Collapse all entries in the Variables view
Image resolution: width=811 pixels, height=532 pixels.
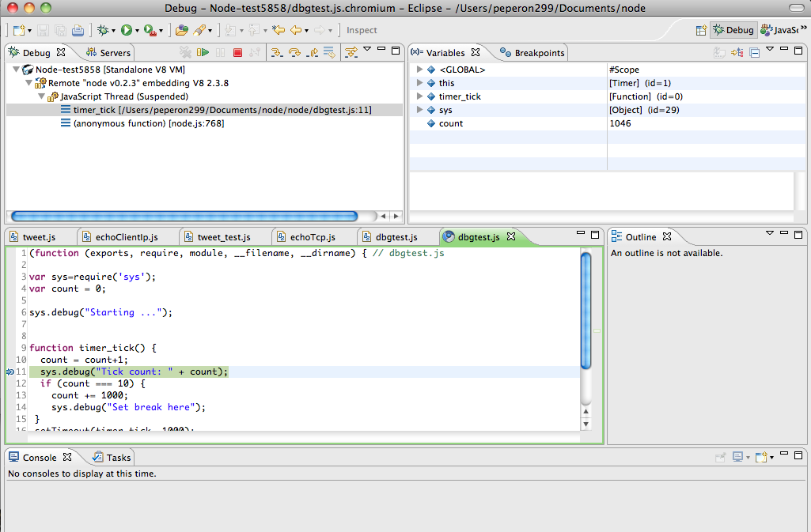click(x=754, y=51)
